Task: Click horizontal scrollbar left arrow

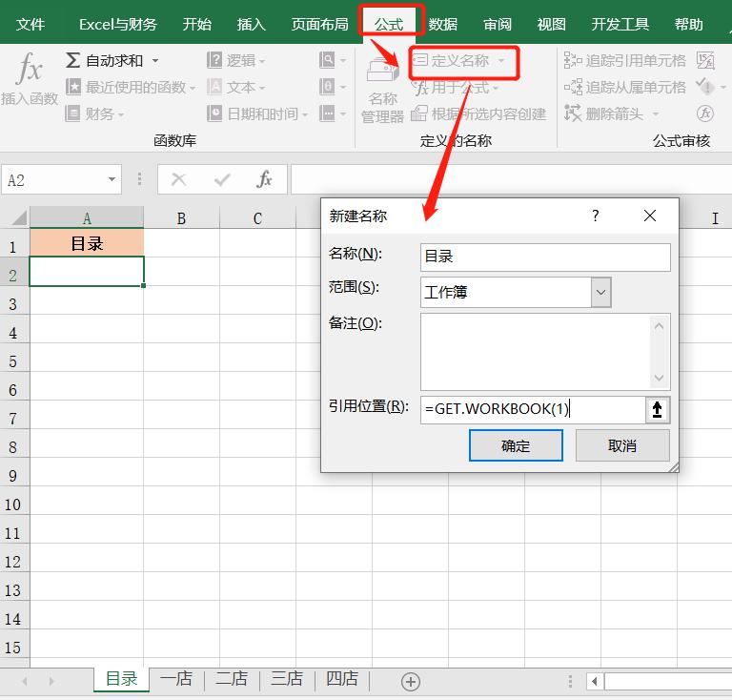Action: click(x=595, y=681)
